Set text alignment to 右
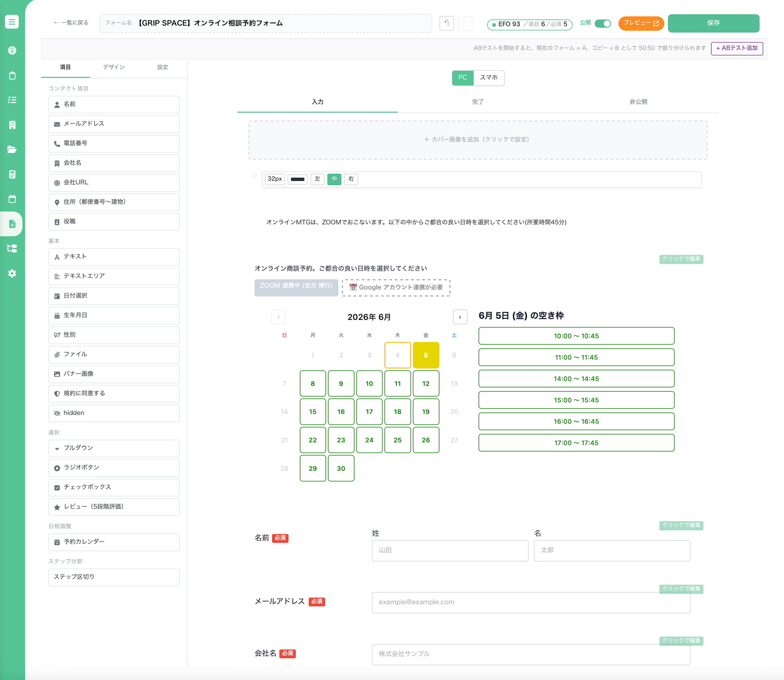This screenshot has height=680, width=784. pyautogui.click(x=351, y=179)
